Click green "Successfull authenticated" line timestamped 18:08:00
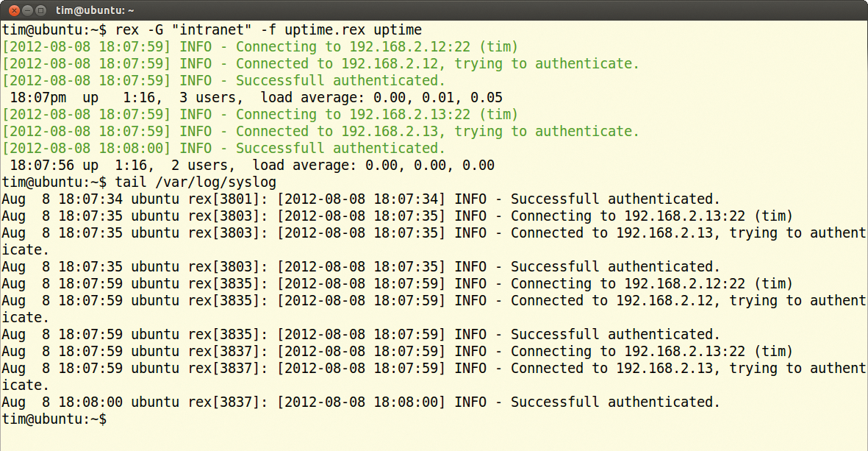Image resolution: width=868 pixels, height=451 pixels. (x=223, y=149)
